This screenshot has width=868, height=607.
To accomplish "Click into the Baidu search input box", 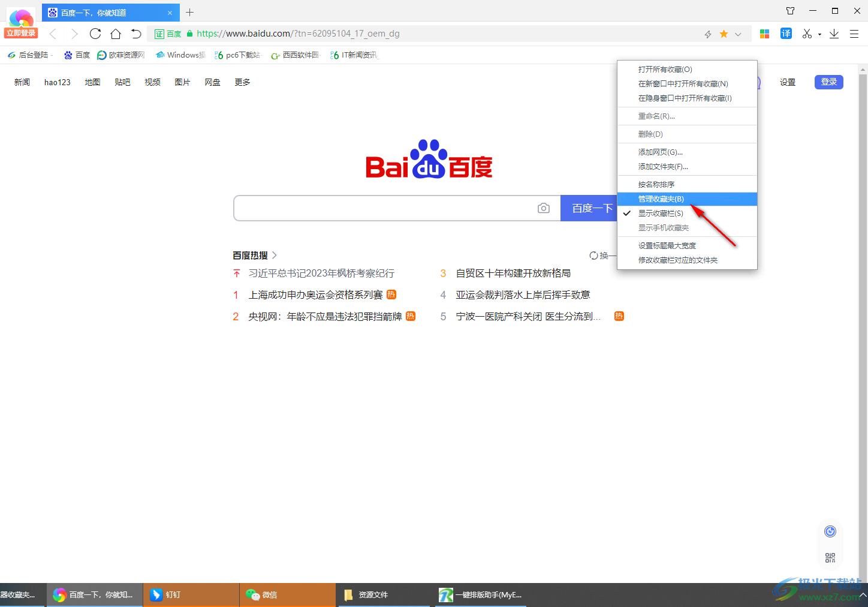I will [382, 208].
